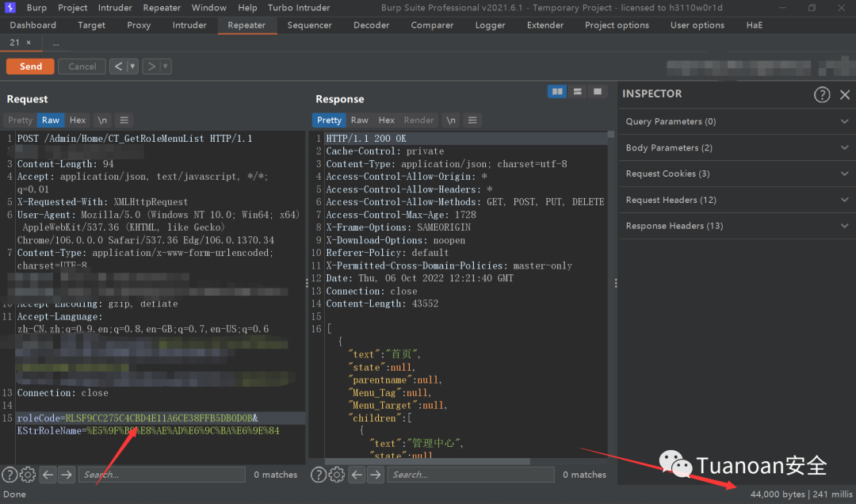Open Request search settings gear icon
Screen dimensions: 856x504
tap(28, 475)
